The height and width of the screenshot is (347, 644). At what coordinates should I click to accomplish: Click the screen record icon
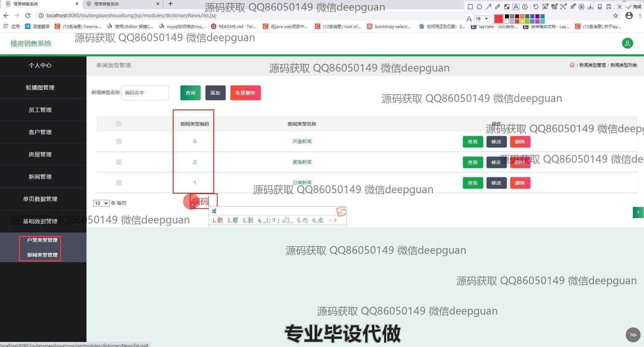(x=581, y=7)
